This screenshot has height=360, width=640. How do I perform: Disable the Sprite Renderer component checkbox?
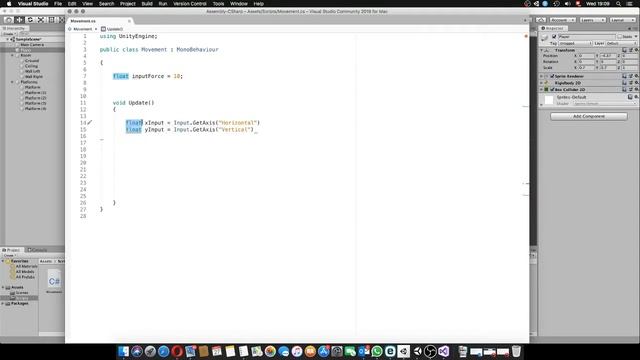pos(552,76)
